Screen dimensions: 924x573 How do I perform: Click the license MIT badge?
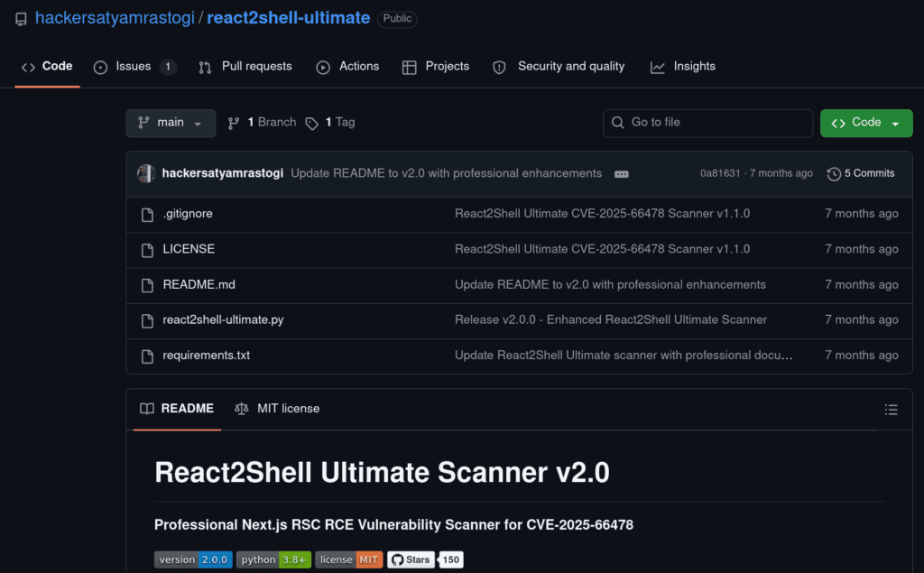[x=349, y=560]
